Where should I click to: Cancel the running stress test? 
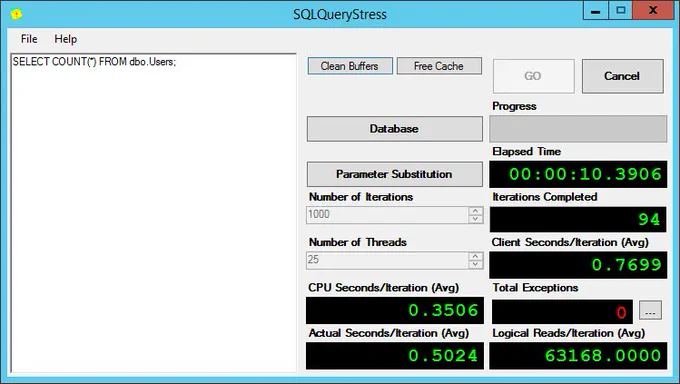tap(622, 76)
